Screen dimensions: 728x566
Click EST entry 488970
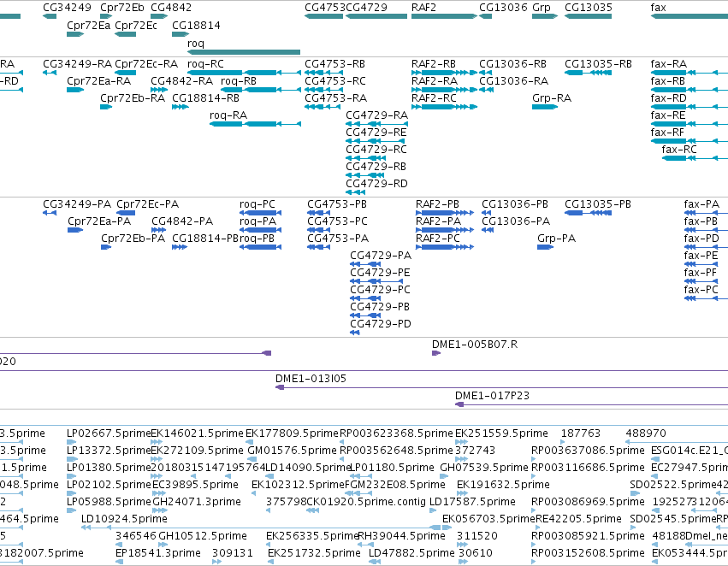[677, 442]
